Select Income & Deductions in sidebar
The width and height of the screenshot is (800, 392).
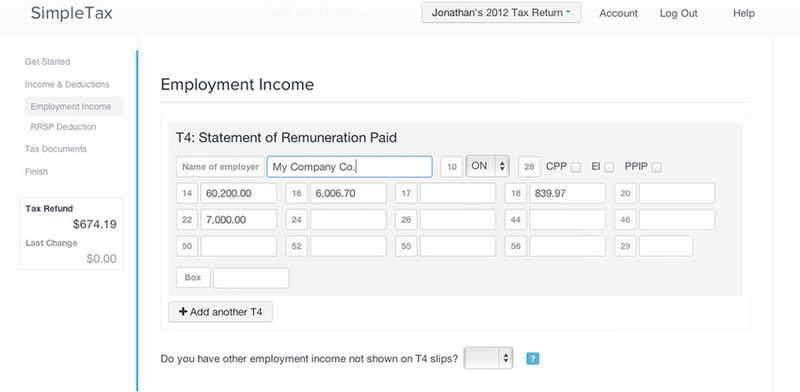click(x=67, y=84)
